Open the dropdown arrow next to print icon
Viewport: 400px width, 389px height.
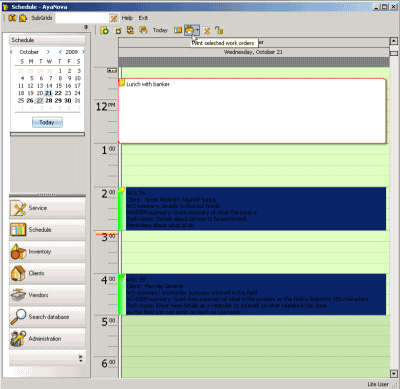point(197,30)
